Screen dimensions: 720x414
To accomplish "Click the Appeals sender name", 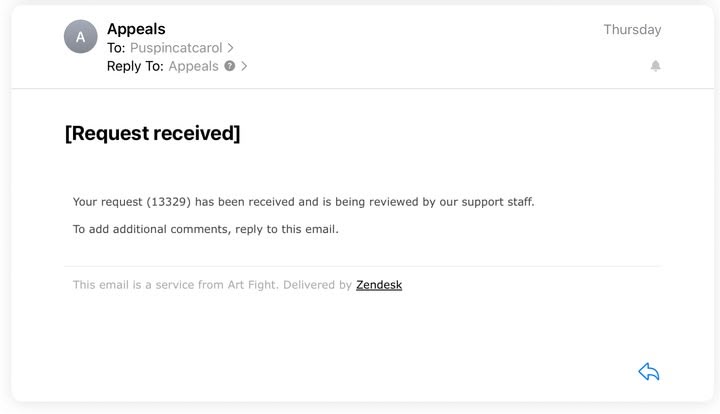I will 136,29.
